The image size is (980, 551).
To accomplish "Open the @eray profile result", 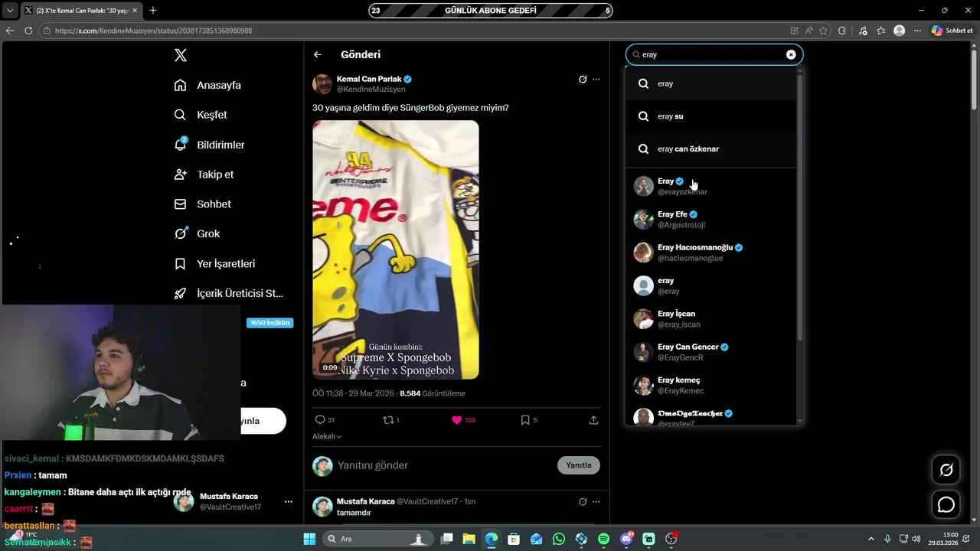I will [x=711, y=285].
